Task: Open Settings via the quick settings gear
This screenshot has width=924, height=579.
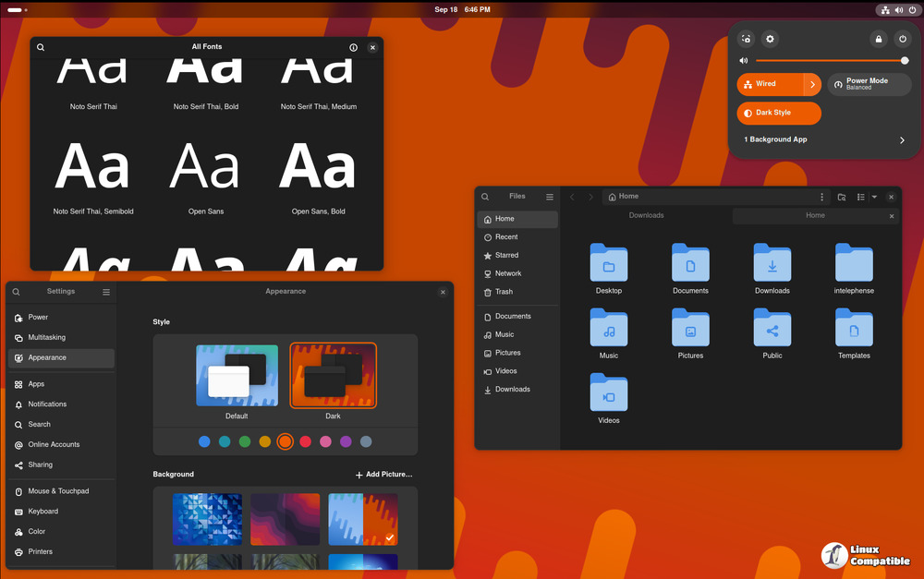Action: coord(770,39)
